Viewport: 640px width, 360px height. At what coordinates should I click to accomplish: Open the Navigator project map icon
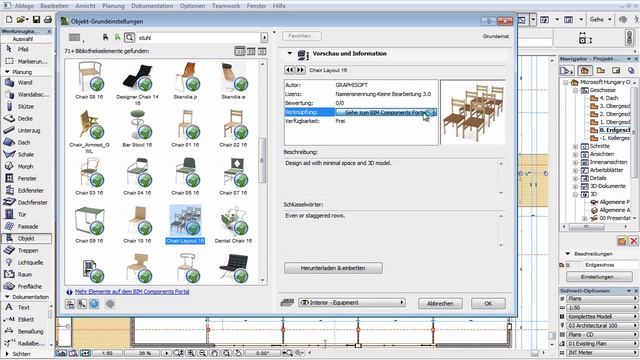tap(584, 70)
